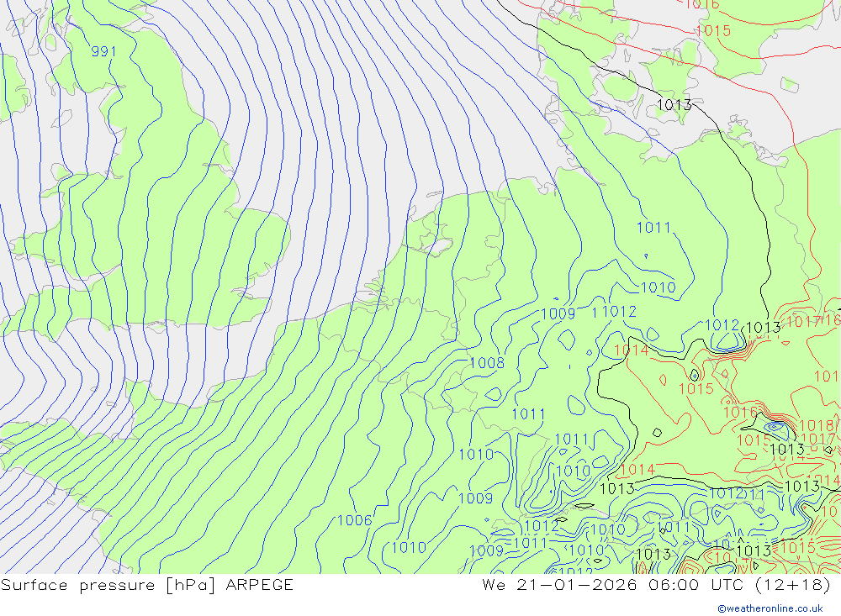This screenshot has height=616, width=841.
Task: Click the 'Surface pressure [hPa] ARPEGE' caption
Action: pos(147,584)
